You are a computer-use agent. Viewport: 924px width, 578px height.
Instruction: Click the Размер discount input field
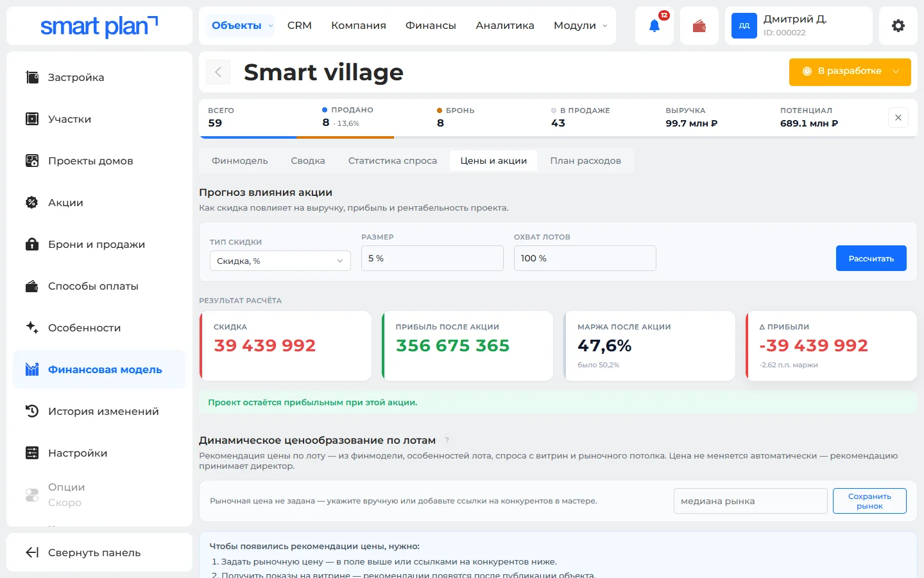432,258
